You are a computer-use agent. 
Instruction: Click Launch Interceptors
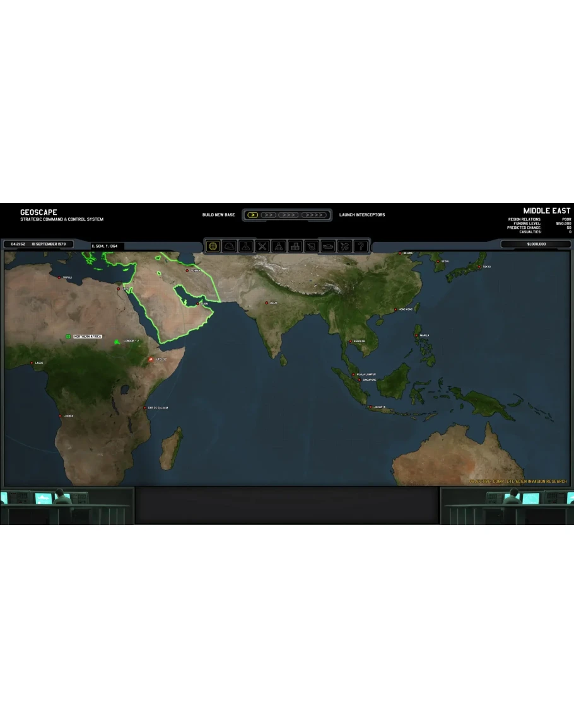362,215
